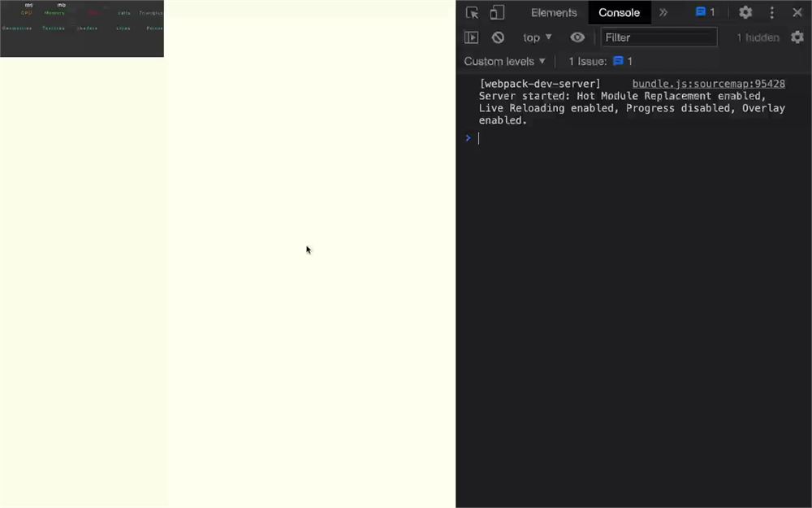This screenshot has height=508, width=812.
Task: Focus the console Filter field
Action: tap(659, 37)
